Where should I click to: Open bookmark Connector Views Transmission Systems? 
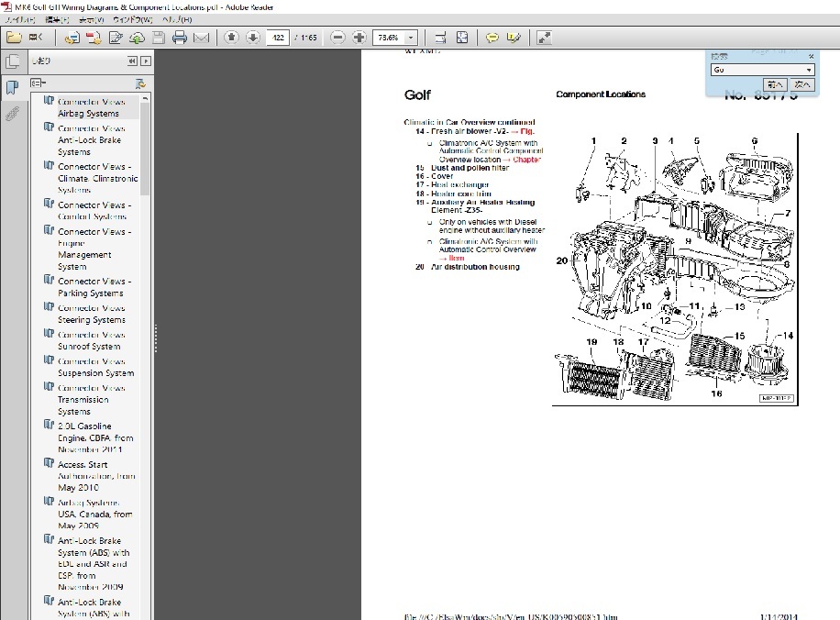click(91, 400)
